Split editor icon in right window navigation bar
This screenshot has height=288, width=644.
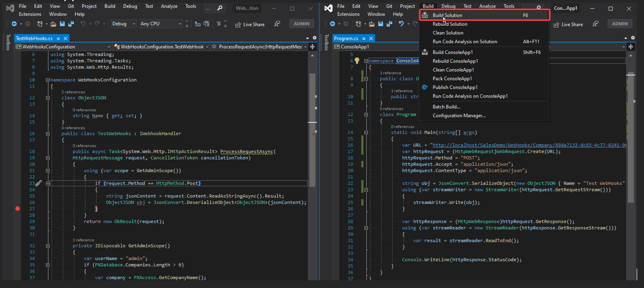631,47
